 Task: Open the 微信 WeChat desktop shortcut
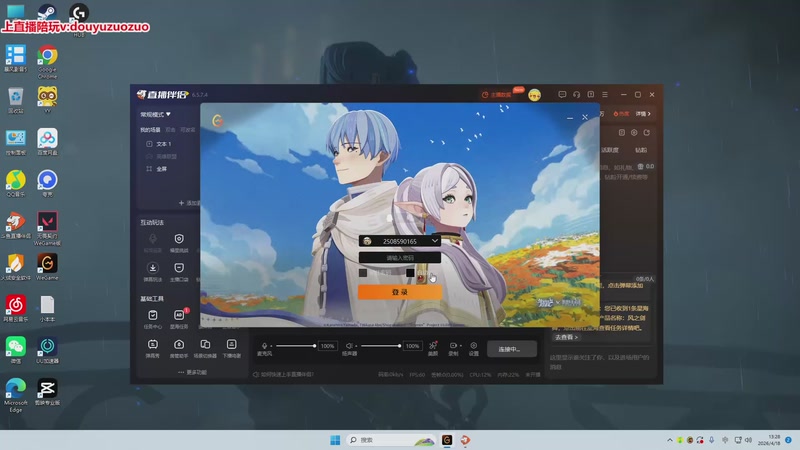coord(16,350)
